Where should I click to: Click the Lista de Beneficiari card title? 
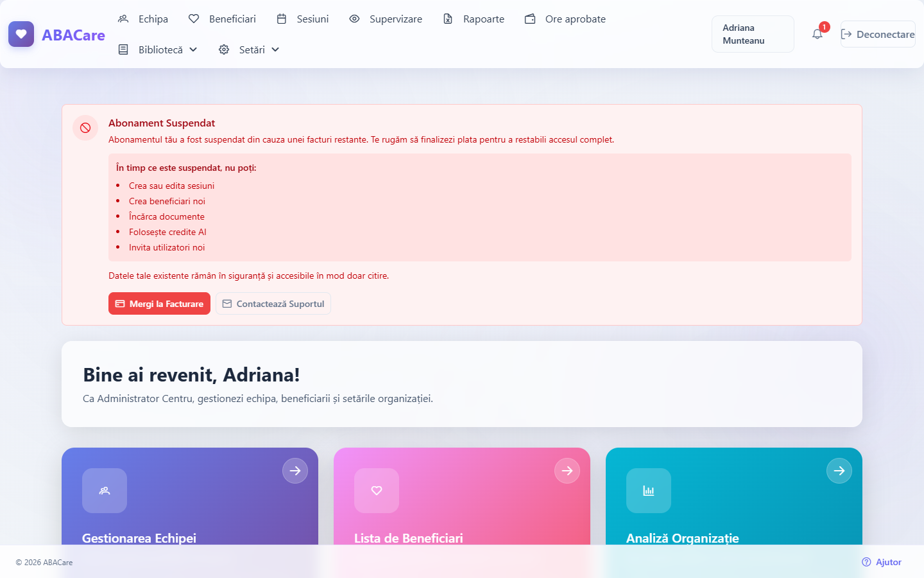[x=409, y=538]
